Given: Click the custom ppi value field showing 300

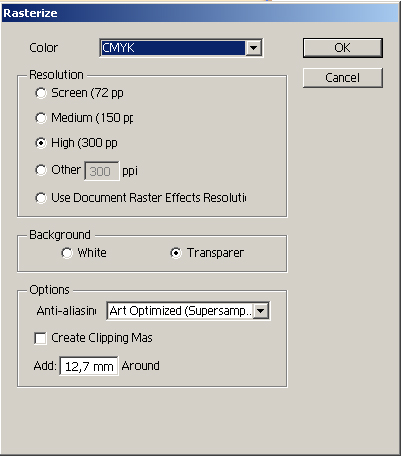Looking at the screenshot, I should tap(102, 171).
